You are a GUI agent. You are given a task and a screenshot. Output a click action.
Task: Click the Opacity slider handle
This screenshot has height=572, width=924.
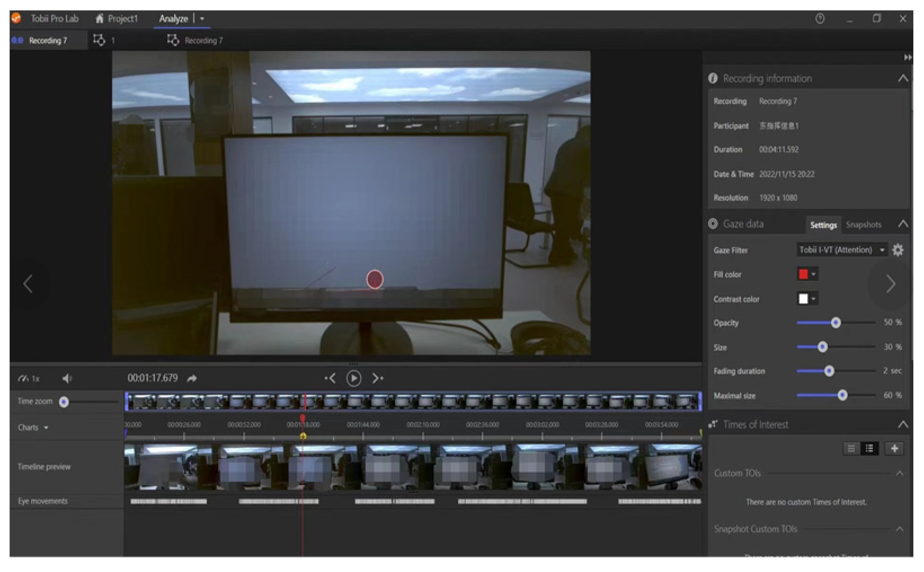[x=836, y=323]
